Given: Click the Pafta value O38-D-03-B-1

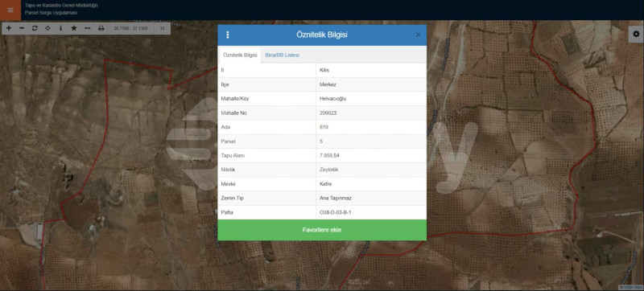Looking at the screenshot, I should tap(335, 213).
